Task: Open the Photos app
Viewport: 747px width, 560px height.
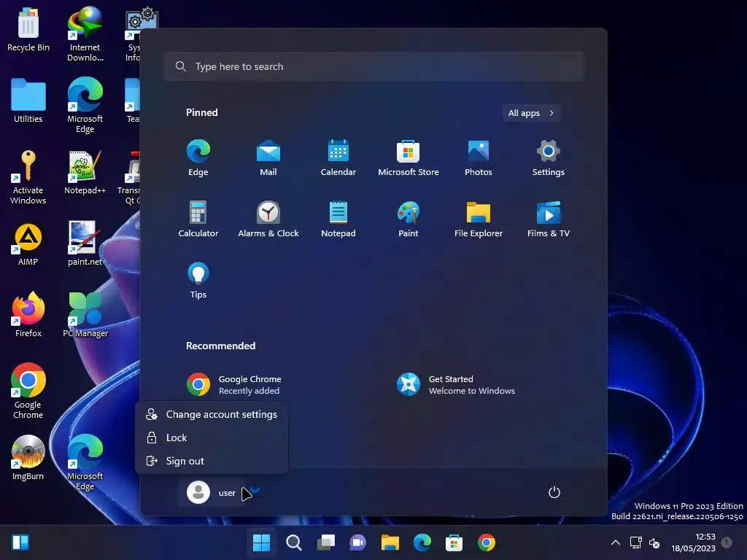Action: pos(479,158)
